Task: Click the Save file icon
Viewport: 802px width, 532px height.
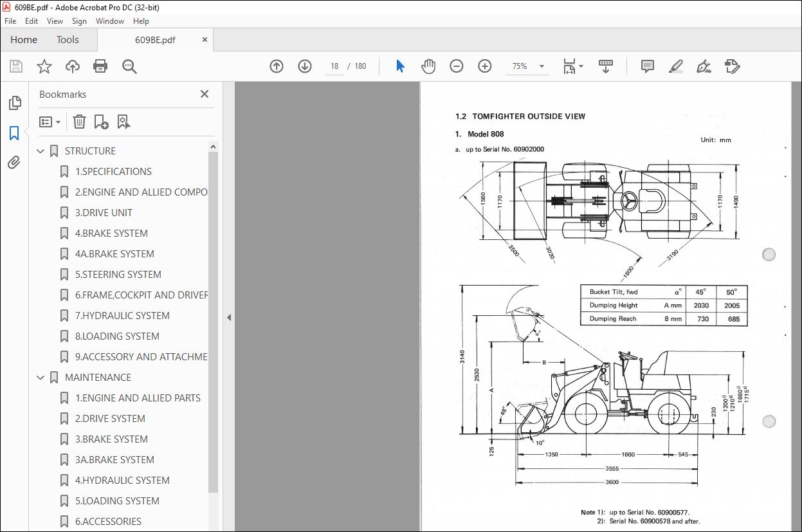Action: 16,66
